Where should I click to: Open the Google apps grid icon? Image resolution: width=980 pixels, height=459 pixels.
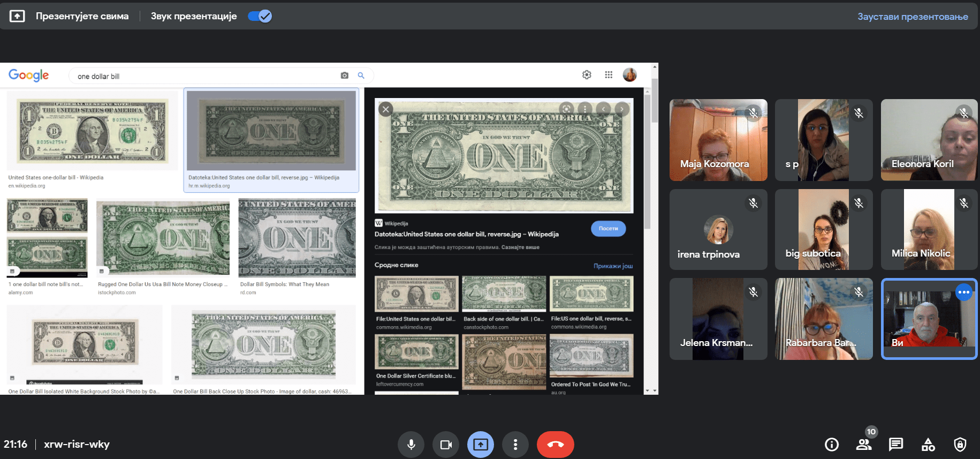point(609,75)
